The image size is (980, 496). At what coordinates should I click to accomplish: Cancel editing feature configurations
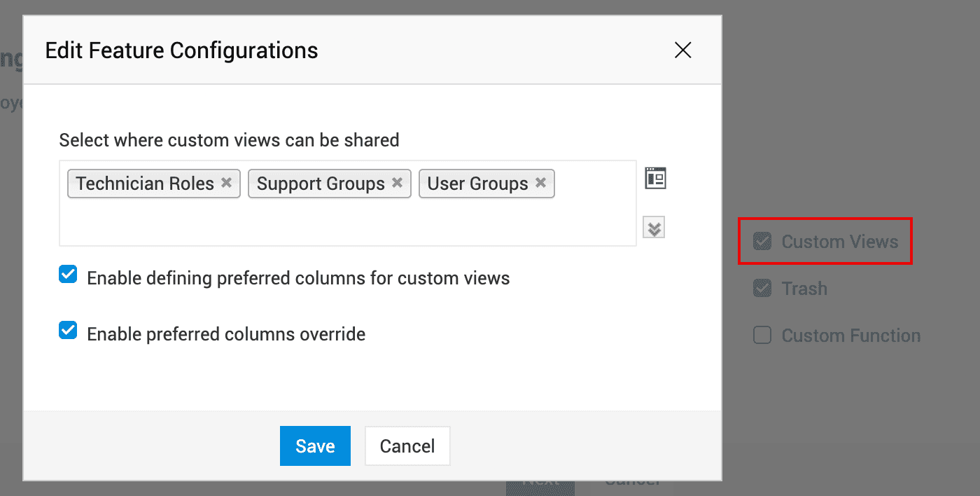(407, 446)
